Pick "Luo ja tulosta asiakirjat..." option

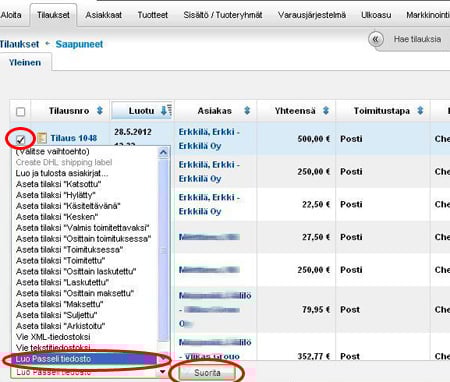point(62,173)
